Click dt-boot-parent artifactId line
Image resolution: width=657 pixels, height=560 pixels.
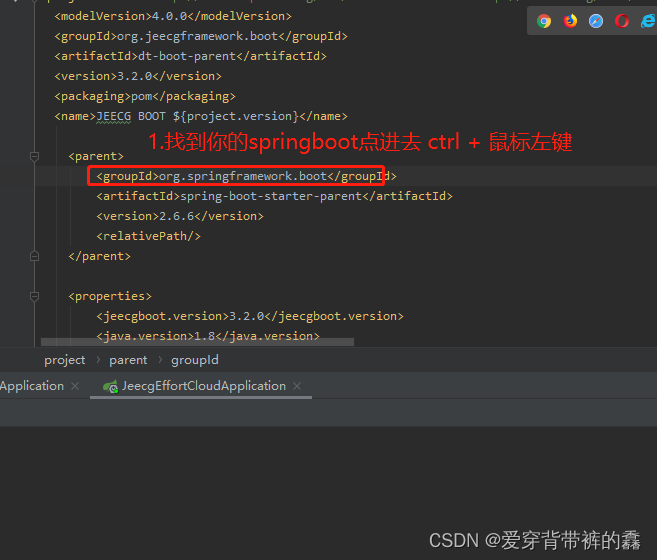tap(191, 56)
